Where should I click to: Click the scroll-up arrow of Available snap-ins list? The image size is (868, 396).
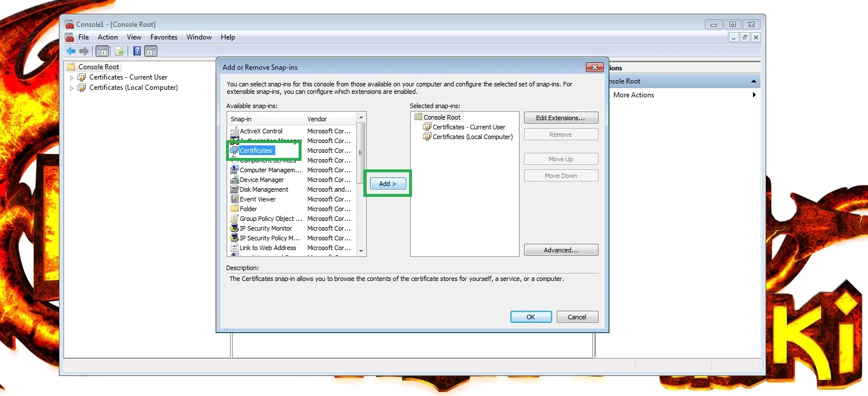[361, 117]
